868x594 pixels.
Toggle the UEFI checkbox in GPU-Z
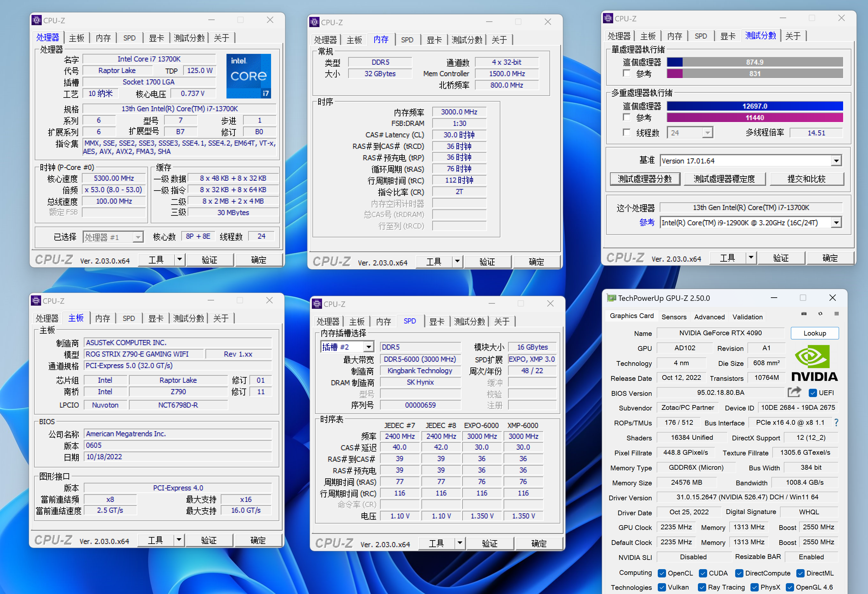coord(812,393)
